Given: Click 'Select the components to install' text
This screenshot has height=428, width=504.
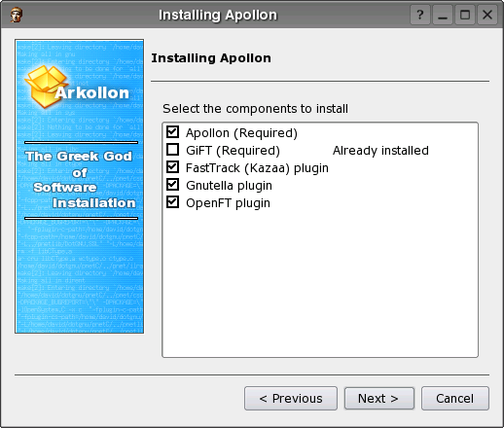Looking at the screenshot, I should 255,109.
